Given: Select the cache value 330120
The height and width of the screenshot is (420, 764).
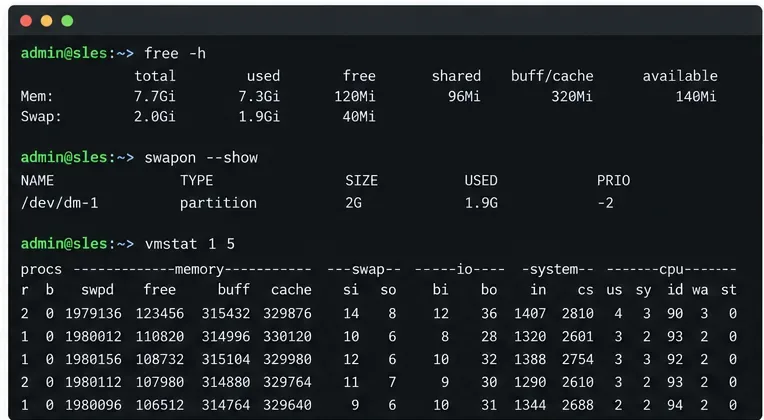Looking at the screenshot, I should click(287, 337).
